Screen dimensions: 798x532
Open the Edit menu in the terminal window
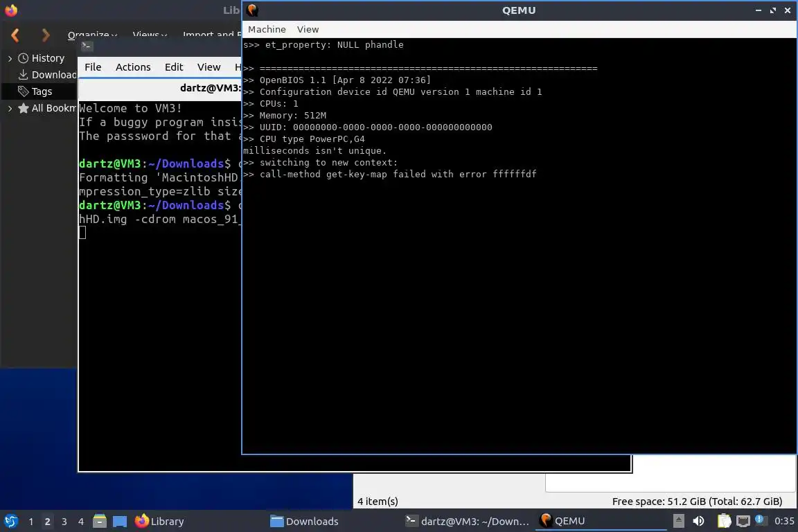[174, 67]
